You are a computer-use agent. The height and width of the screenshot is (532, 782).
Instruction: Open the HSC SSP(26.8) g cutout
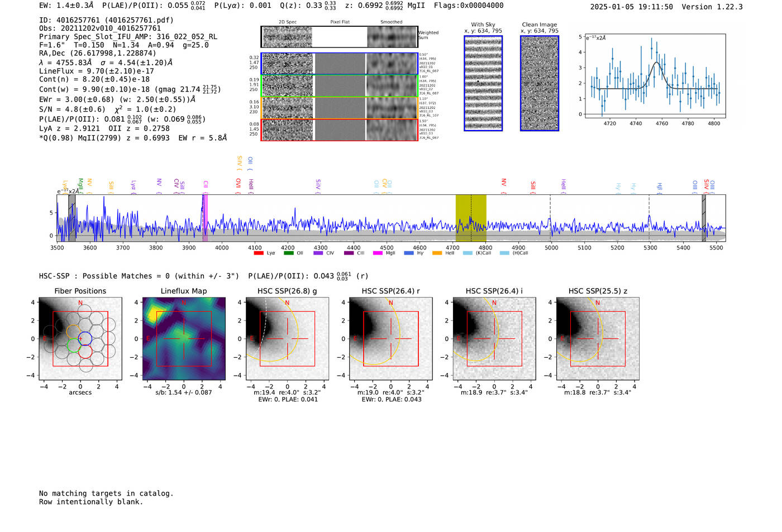click(x=287, y=339)
